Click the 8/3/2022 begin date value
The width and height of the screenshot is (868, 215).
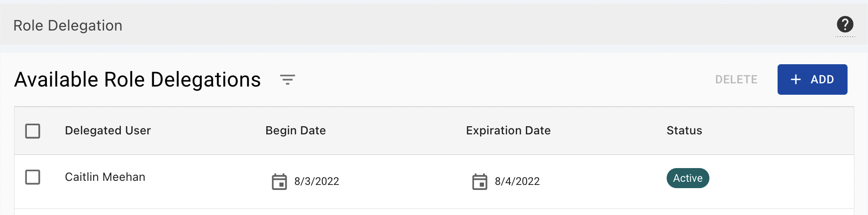pyautogui.click(x=317, y=181)
